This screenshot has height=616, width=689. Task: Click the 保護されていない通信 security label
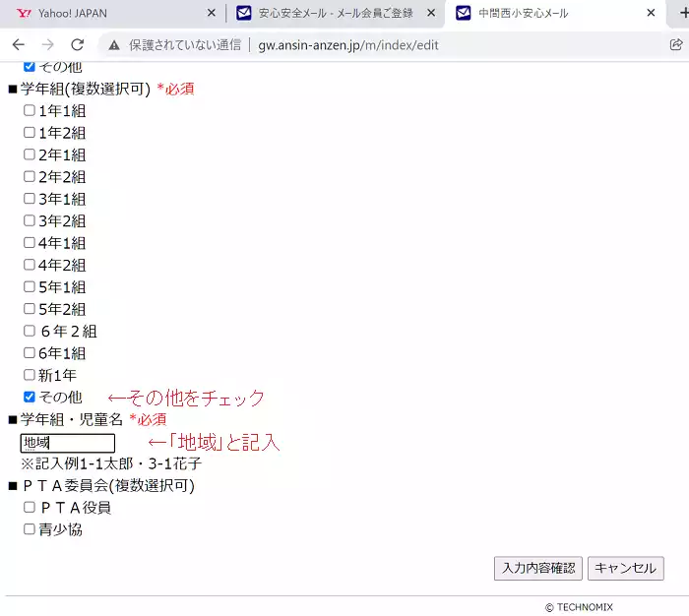[185, 45]
